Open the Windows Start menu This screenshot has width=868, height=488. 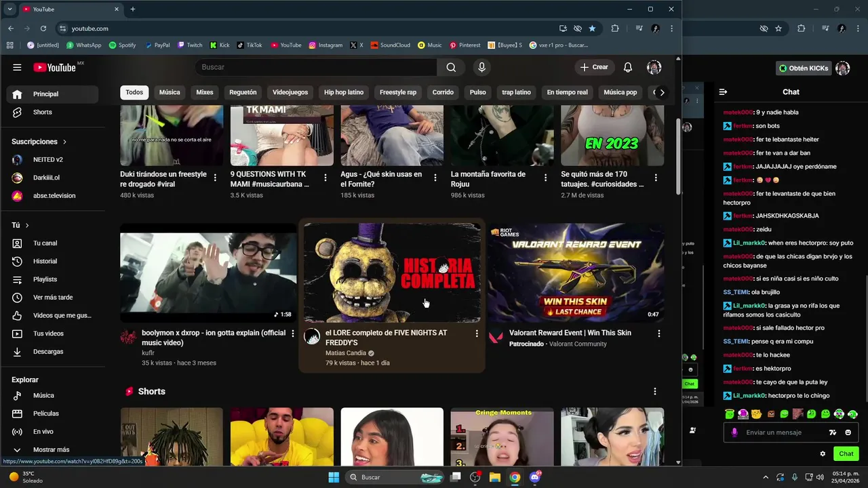point(334,477)
